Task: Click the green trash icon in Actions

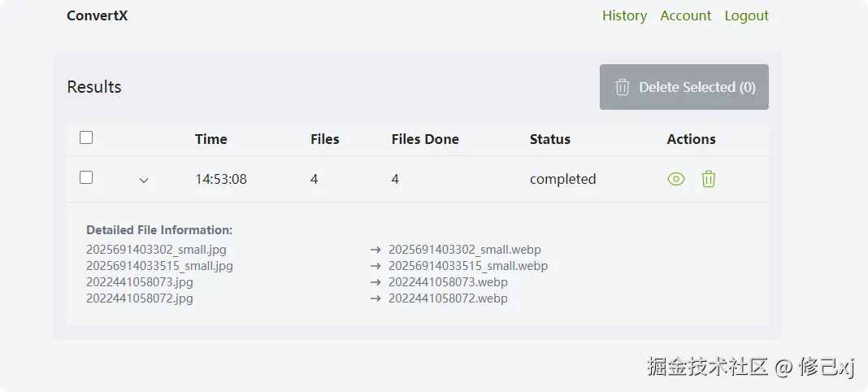Action: pyautogui.click(x=709, y=179)
